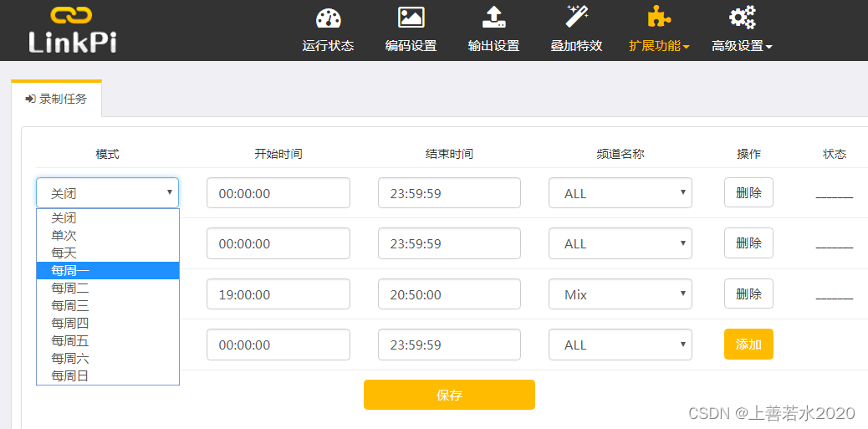Collapse the 模式 dropdown showing 关闭
This screenshot has width=868, height=429.
pos(107,192)
